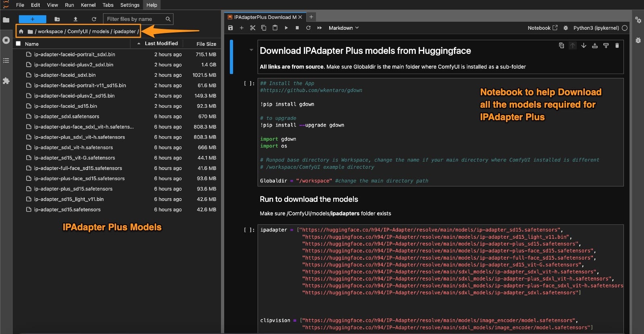The width and height of the screenshot is (644, 334).
Task: Copy the selected cell
Action: tap(264, 28)
